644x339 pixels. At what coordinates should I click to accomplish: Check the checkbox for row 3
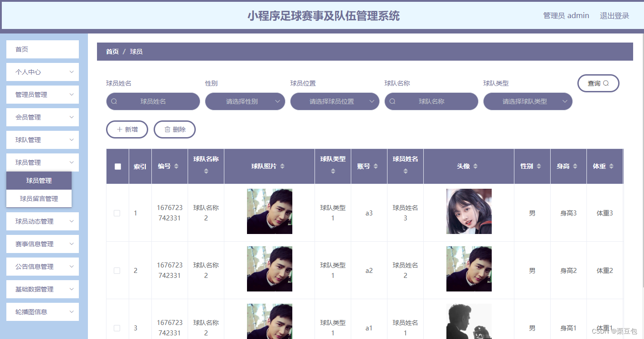(x=117, y=328)
